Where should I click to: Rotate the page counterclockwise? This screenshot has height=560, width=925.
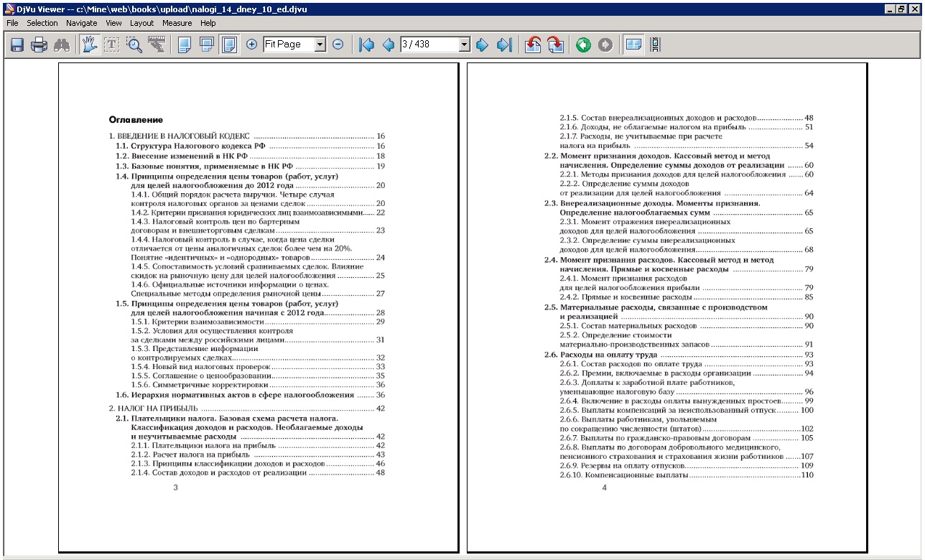pyautogui.click(x=533, y=45)
